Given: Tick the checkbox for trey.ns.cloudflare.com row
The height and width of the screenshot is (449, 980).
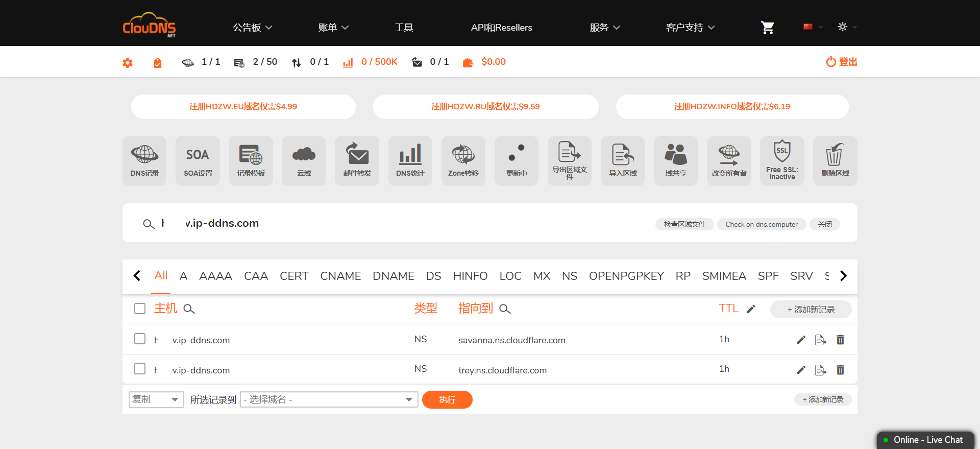Looking at the screenshot, I should (140, 369).
